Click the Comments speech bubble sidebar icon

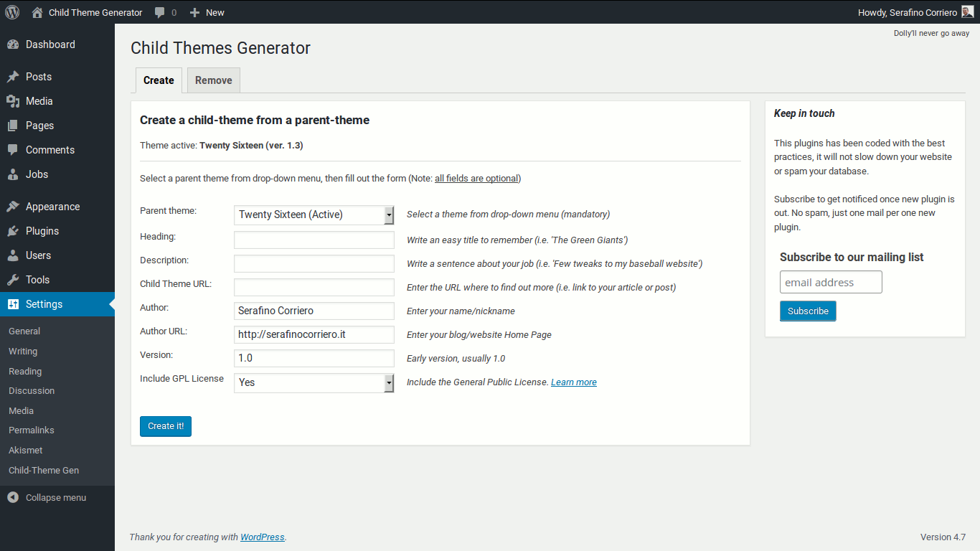pyautogui.click(x=13, y=150)
